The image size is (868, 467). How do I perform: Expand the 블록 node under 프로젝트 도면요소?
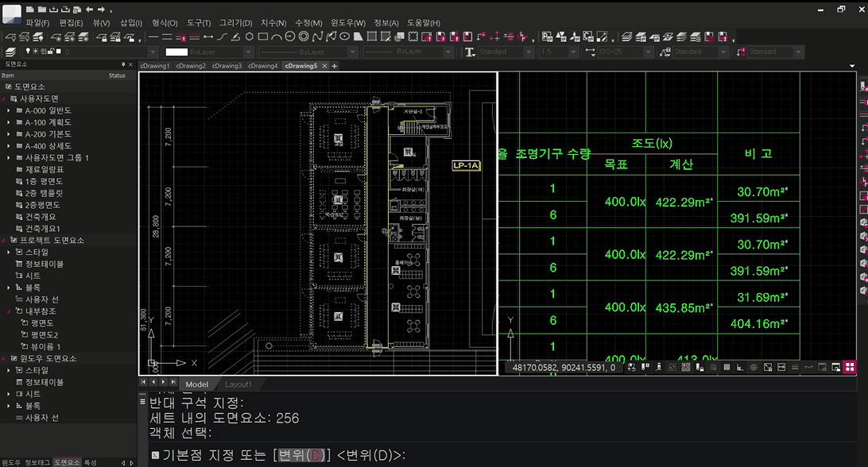point(8,288)
